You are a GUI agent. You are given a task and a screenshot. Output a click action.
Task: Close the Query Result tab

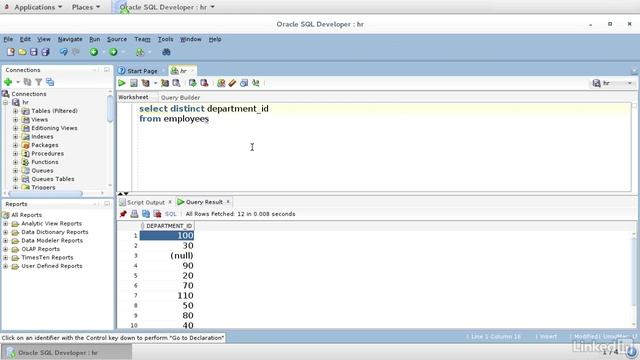[x=228, y=202]
